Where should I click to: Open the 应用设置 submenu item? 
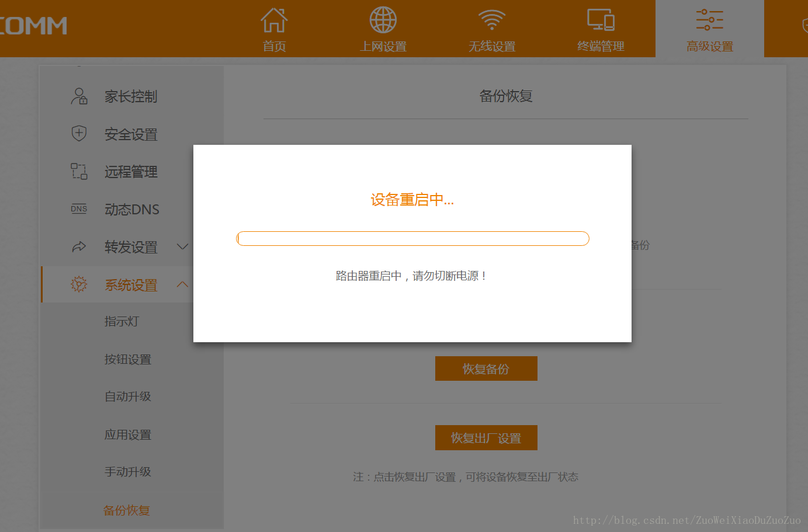tap(128, 434)
